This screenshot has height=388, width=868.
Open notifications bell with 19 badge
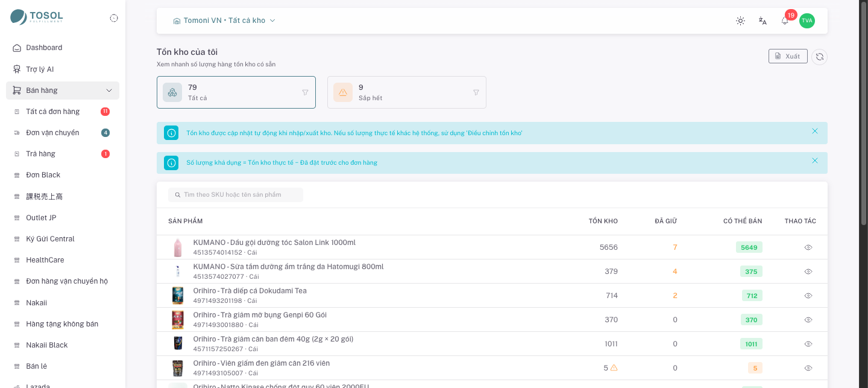click(x=785, y=21)
